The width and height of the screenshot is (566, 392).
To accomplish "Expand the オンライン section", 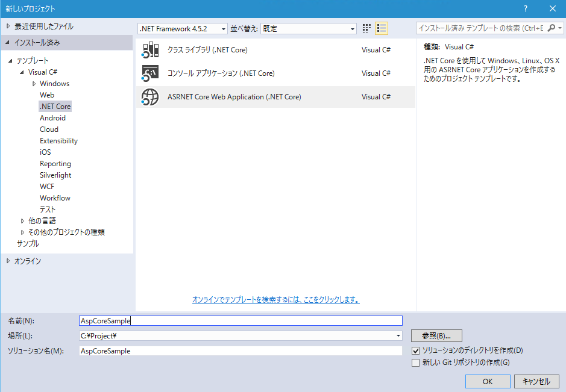I will point(8,261).
